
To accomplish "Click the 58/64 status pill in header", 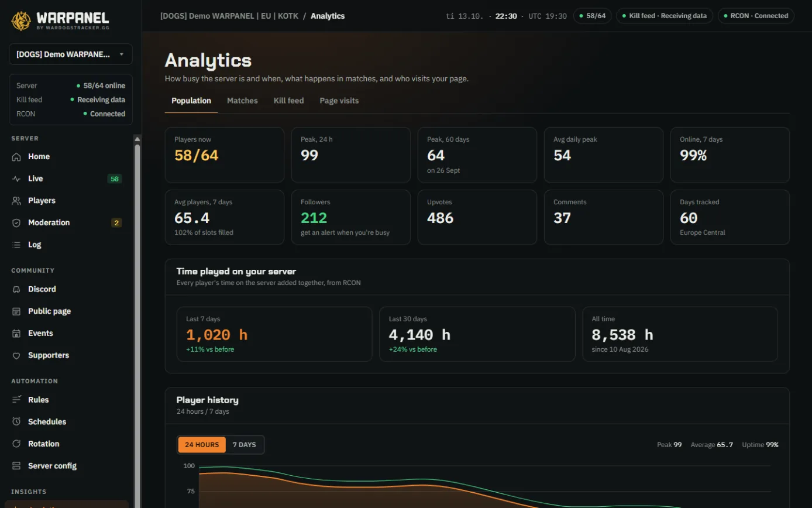I will (x=593, y=16).
